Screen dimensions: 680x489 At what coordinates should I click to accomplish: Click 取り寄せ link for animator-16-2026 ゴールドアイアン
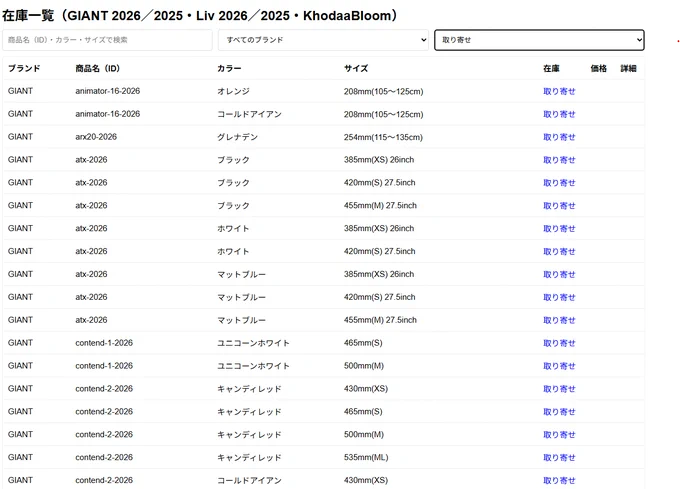tap(559, 114)
